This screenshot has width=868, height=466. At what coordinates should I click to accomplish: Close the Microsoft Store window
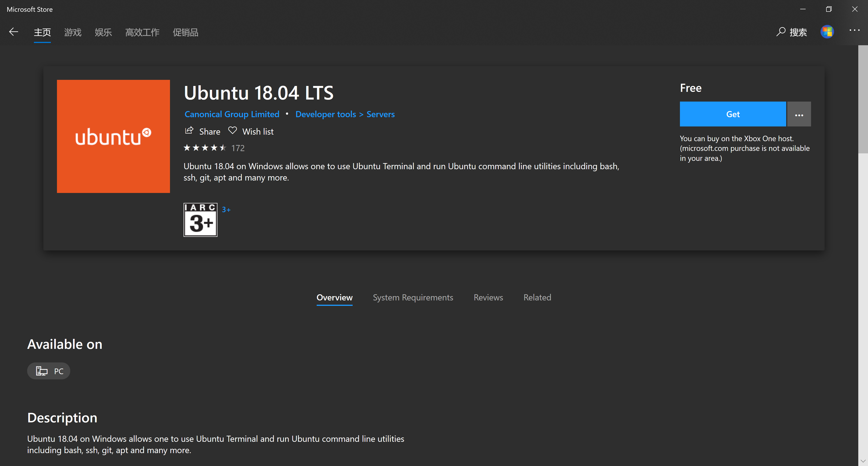click(x=855, y=9)
